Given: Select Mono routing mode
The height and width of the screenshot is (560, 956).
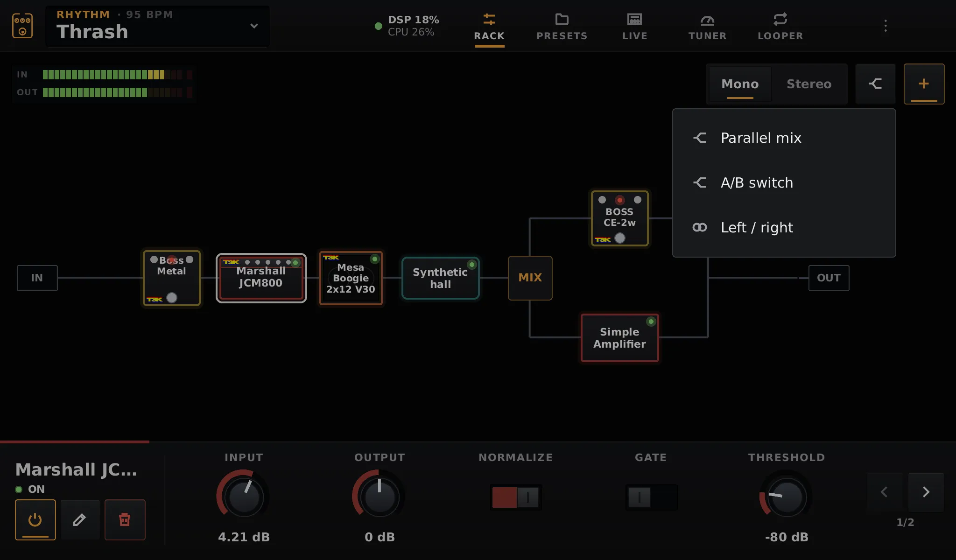Looking at the screenshot, I should pos(740,84).
